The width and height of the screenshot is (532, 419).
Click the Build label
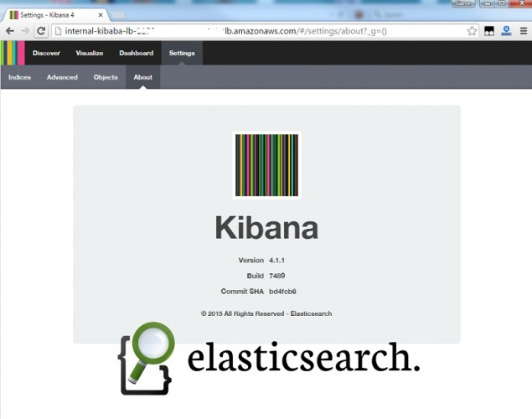[x=256, y=276]
